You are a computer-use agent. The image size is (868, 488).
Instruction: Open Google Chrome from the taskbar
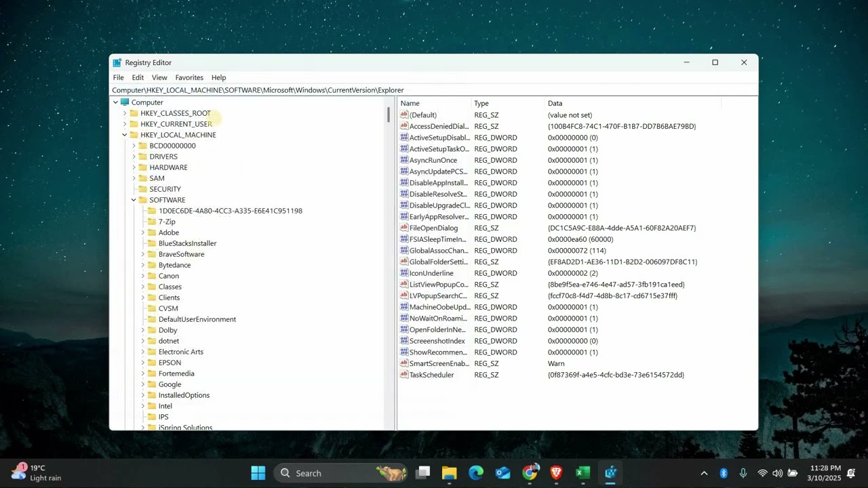(x=530, y=473)
